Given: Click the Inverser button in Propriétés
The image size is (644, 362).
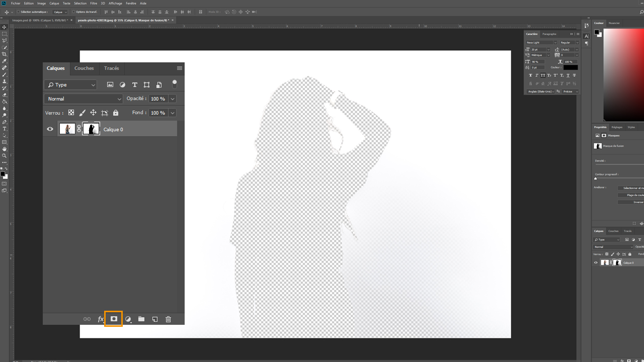Looking at the screenshot, I should pyautogui.click(x=631, y=202).
